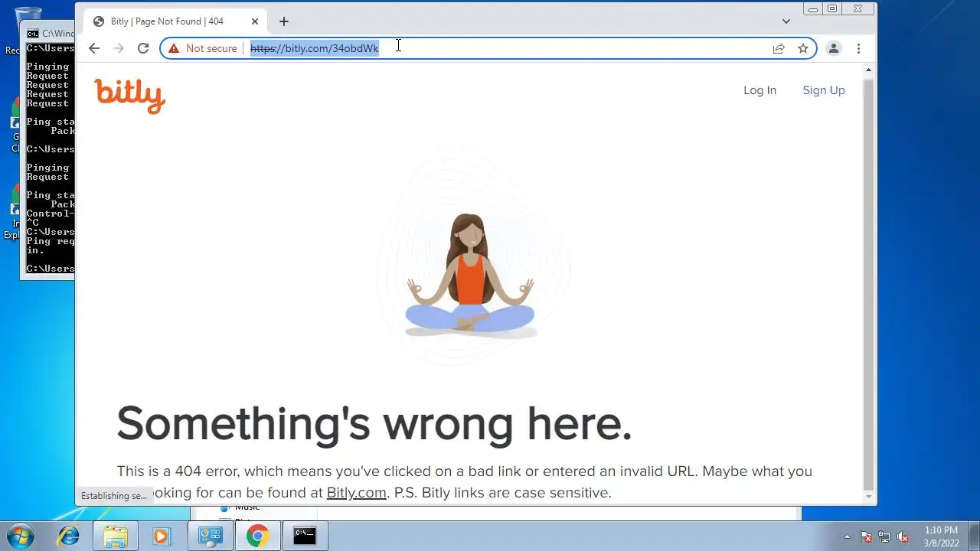Click the network status tray icon
The image size is (980, 551).
(x=884, y=536)
